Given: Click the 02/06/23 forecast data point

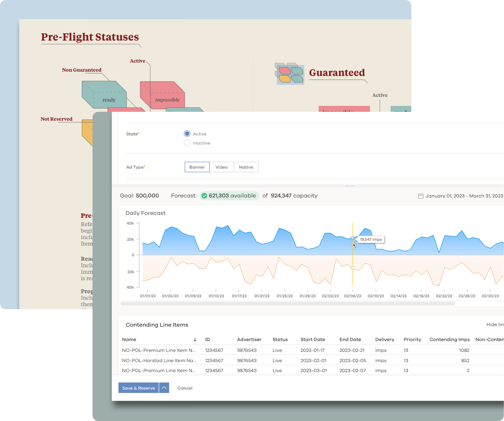Looking at the screenshot, I should [352, 238].
